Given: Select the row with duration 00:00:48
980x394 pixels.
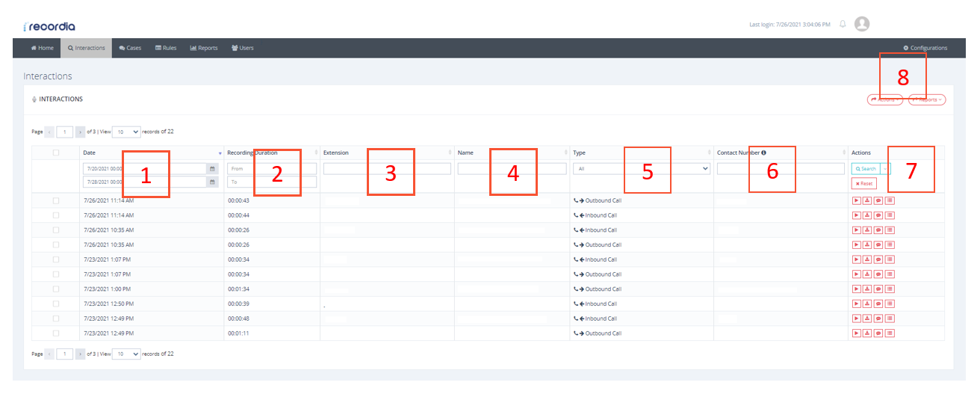Looking at the screenshot, I should (56, 318).
